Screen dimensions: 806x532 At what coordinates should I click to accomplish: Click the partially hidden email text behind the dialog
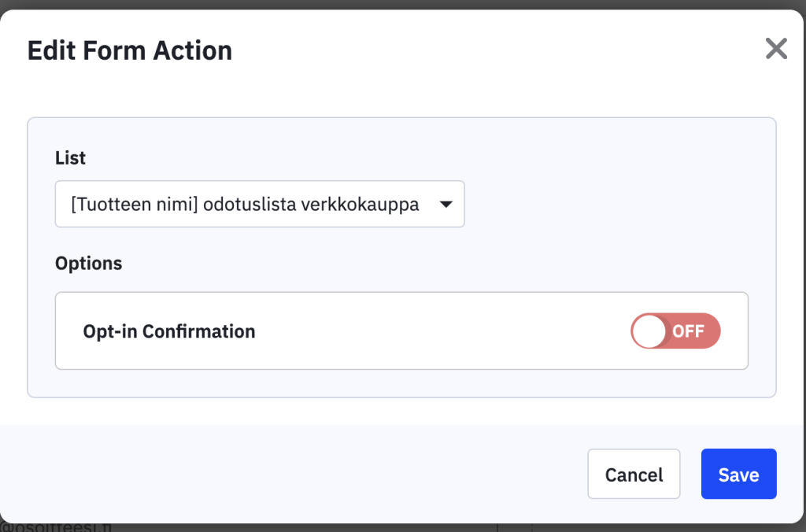coord(55,526)
